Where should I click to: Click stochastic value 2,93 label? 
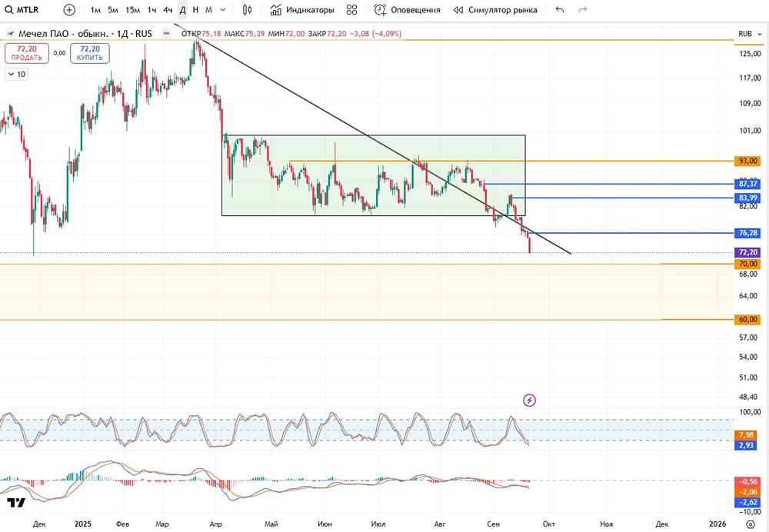click(746, 445)
